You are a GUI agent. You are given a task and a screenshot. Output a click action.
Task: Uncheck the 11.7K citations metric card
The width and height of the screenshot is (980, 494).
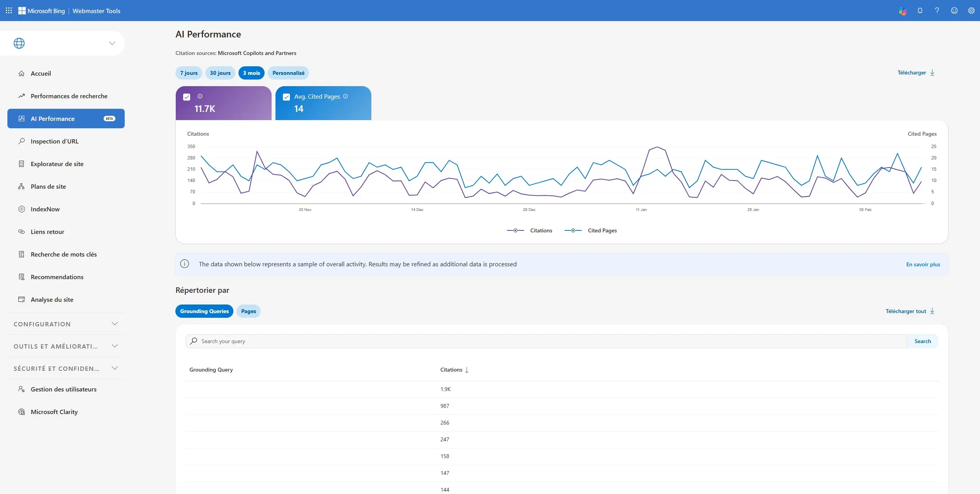[x=187, y=97]
